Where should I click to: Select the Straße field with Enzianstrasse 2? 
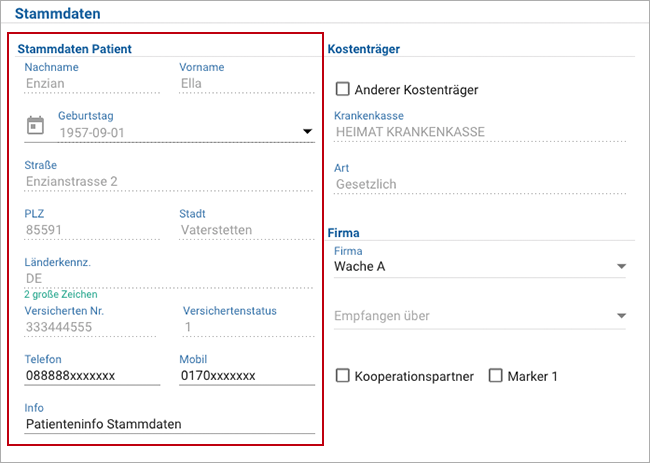tap(169, 182)
